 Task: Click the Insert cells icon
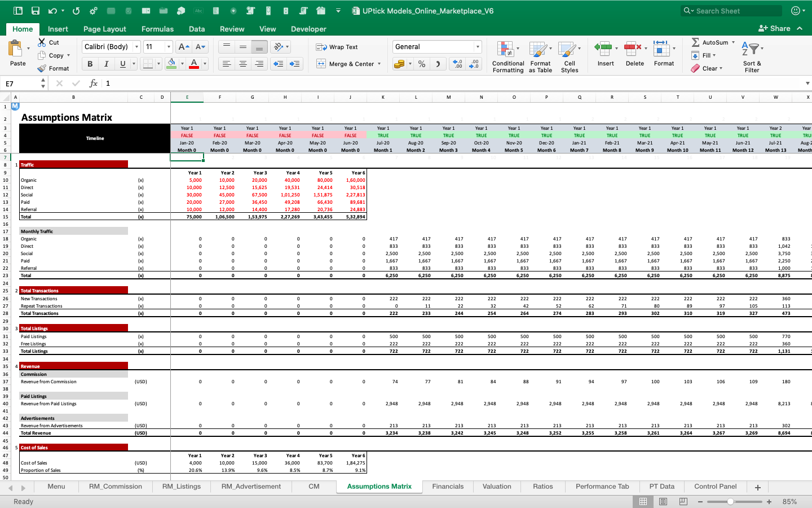[603, 49]
